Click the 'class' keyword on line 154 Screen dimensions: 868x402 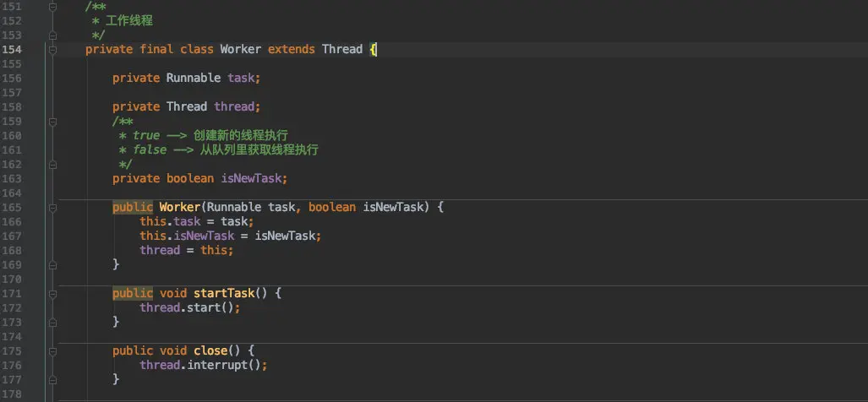pyautogui.click(x=197, y=49)
